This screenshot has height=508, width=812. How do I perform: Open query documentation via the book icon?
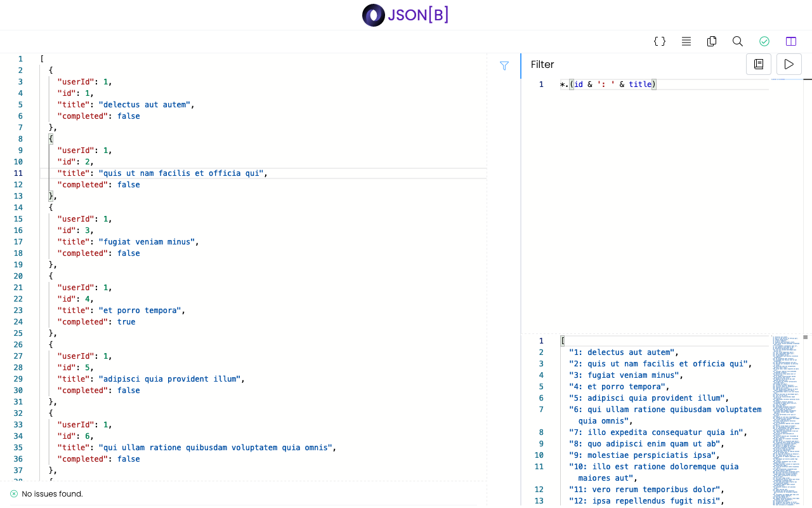click(x=759, y=63)
